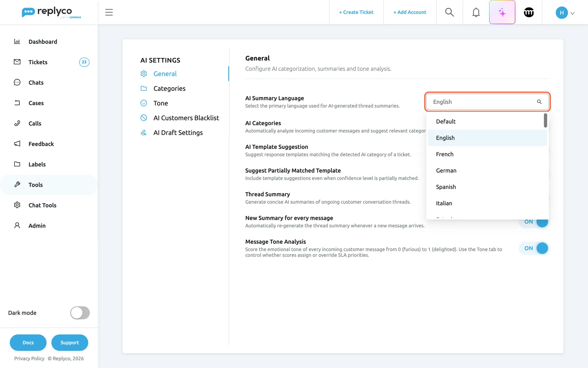This screenshot has height=368, width=588.
Task: Click the AI Summary Language search field
Action: (x=487, y=102)
